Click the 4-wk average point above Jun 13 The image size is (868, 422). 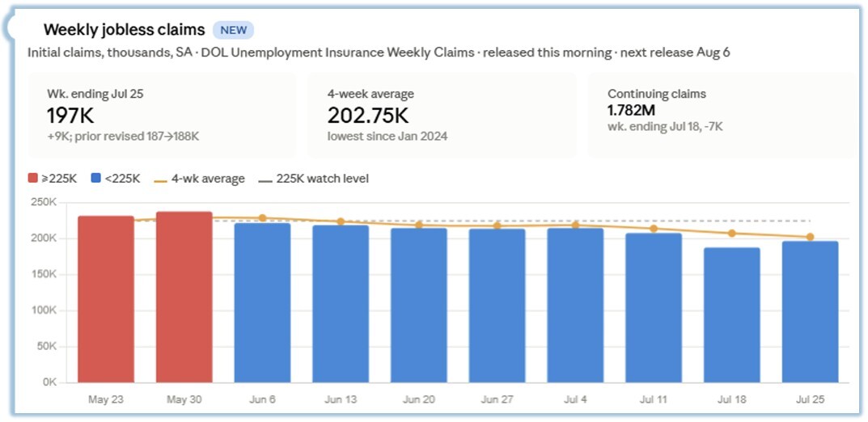pos(341,222)
